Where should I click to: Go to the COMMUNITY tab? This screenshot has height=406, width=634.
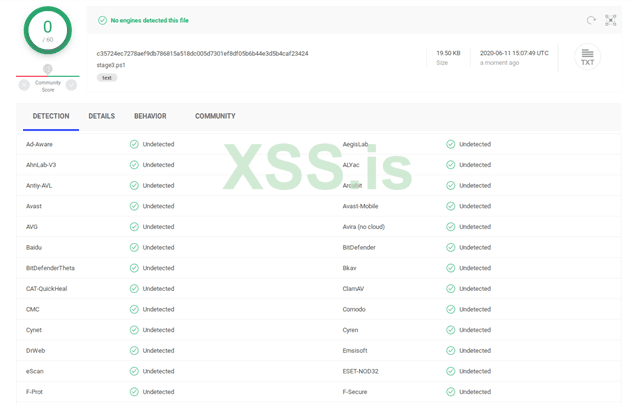215,116
